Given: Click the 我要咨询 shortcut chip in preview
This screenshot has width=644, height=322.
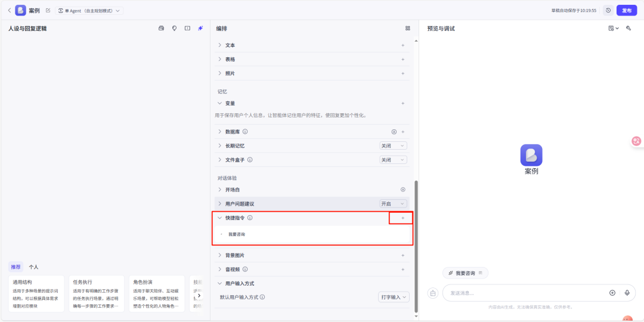Looking at the screenshot, I should pyautogui.click(x=465, y=273).
